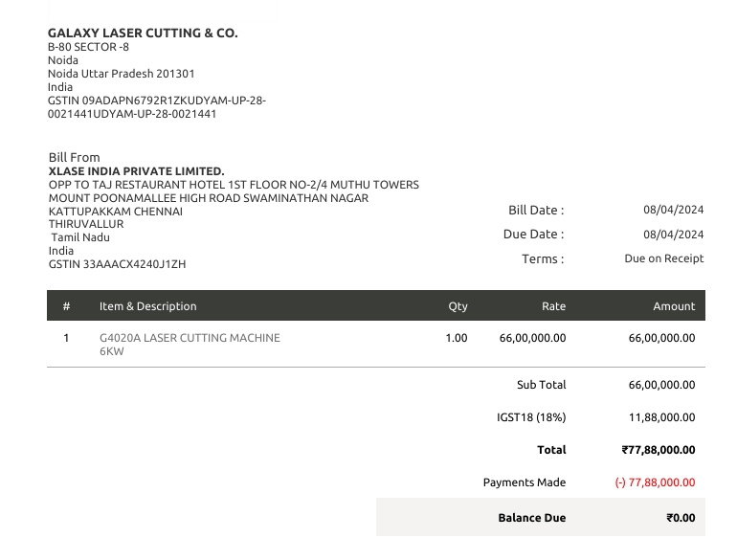Image resolution: width=737 pixels, height=560 pixels.
Task: Click the Item & Description column header
Action: [x=147, y=306]
